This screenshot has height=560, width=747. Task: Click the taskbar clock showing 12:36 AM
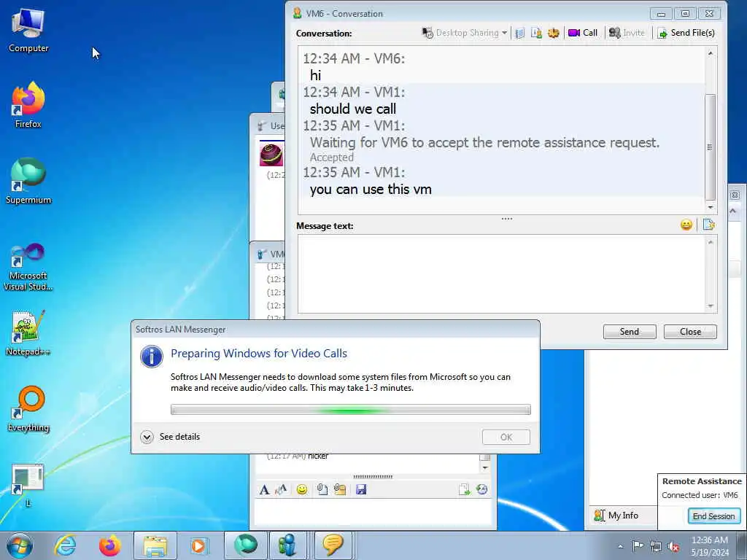click(x=710, y=546)
